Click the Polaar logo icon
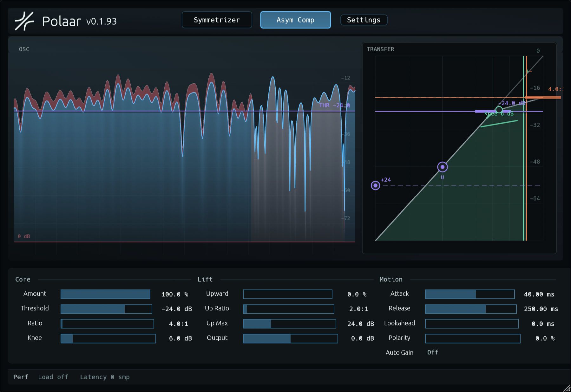 pyautogui.click(x=24, y=21)
